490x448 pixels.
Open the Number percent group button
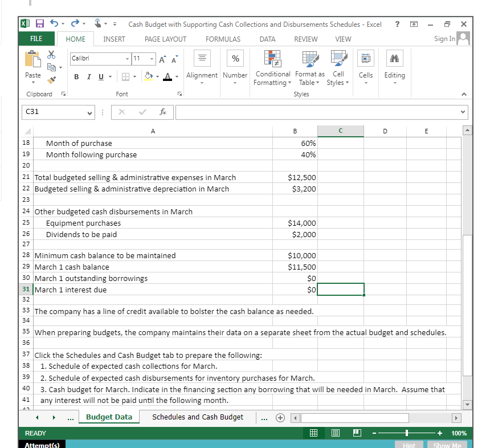(x=235, y=67)
